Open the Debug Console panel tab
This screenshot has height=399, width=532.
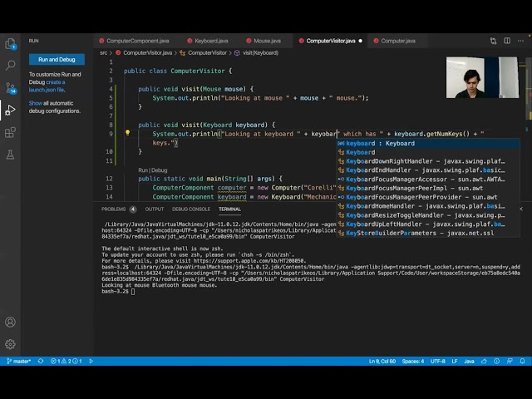coord(191,209)
